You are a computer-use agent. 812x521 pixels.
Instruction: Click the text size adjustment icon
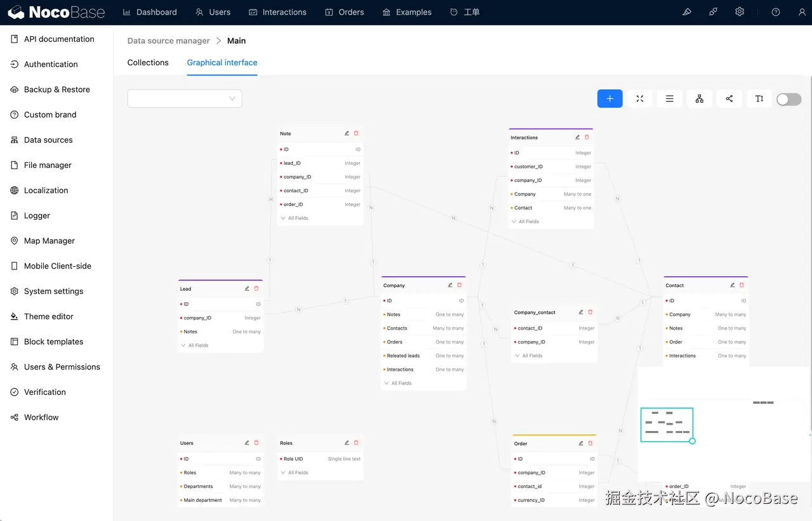click(759, 98)
